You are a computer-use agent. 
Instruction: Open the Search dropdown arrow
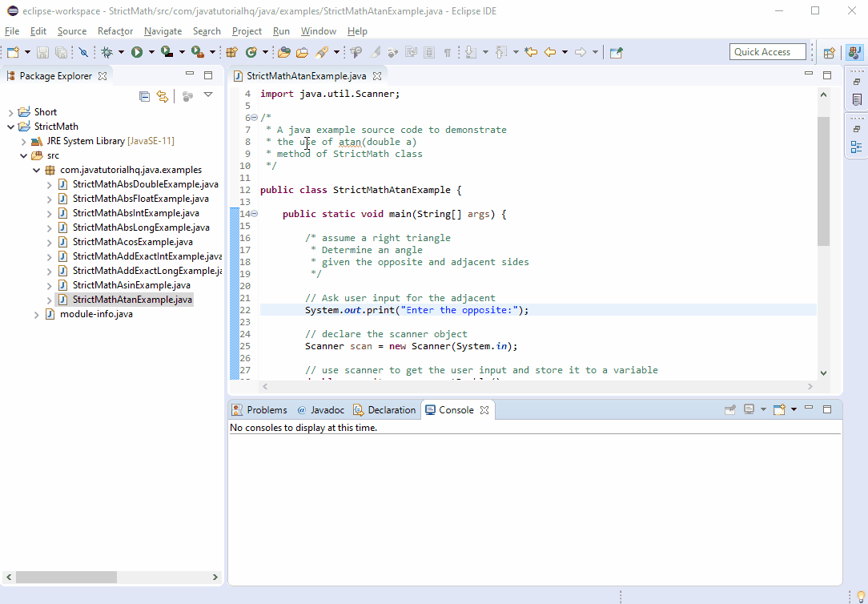(x=336, y=52)
